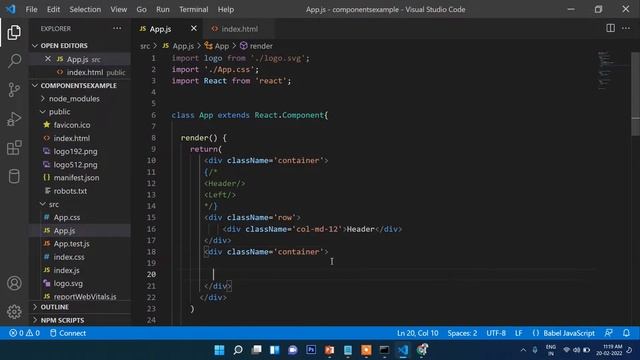Open the Manage gear icon
This screenshot has width=640, height=360.
click(14, 311)
